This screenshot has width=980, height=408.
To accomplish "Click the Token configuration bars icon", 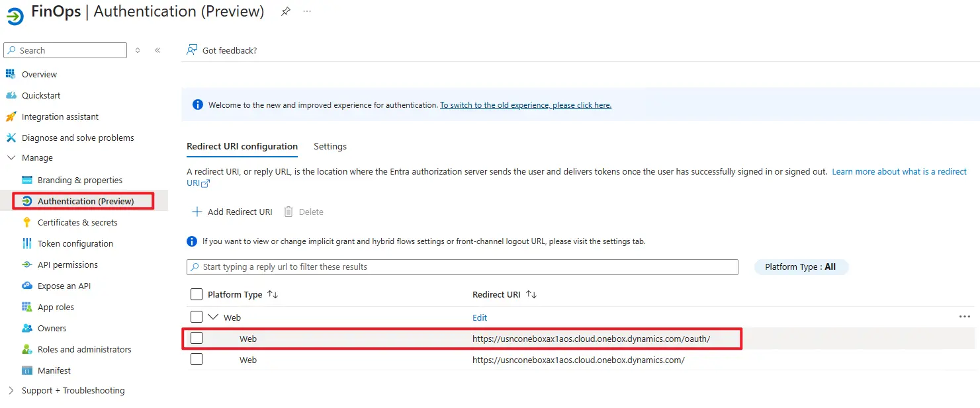I will click(27, 243).
